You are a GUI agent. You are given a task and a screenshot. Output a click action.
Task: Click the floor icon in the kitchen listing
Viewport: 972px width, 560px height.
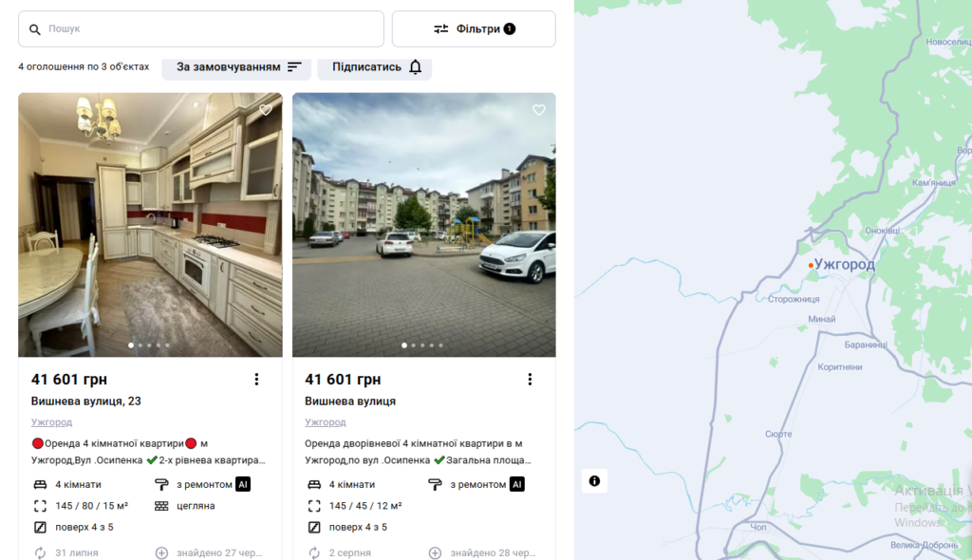[40, 527]
